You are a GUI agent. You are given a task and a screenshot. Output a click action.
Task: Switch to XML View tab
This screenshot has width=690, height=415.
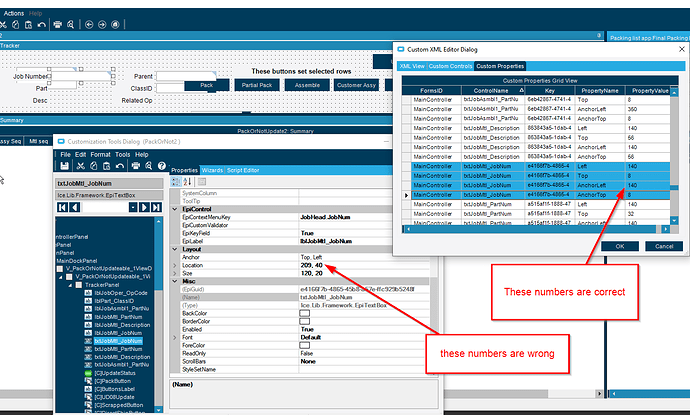click(412, 66)
